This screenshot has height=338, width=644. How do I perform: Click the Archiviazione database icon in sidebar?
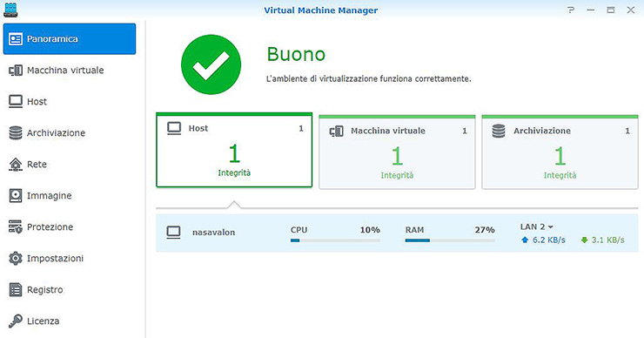(16, 132)
